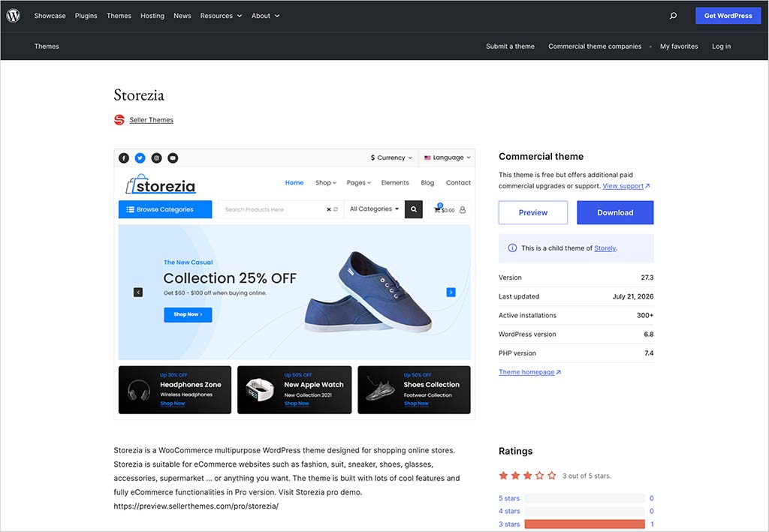Expand the Shop menu in preview
Viewport: 769px width, 532px height.
[326, 183]
